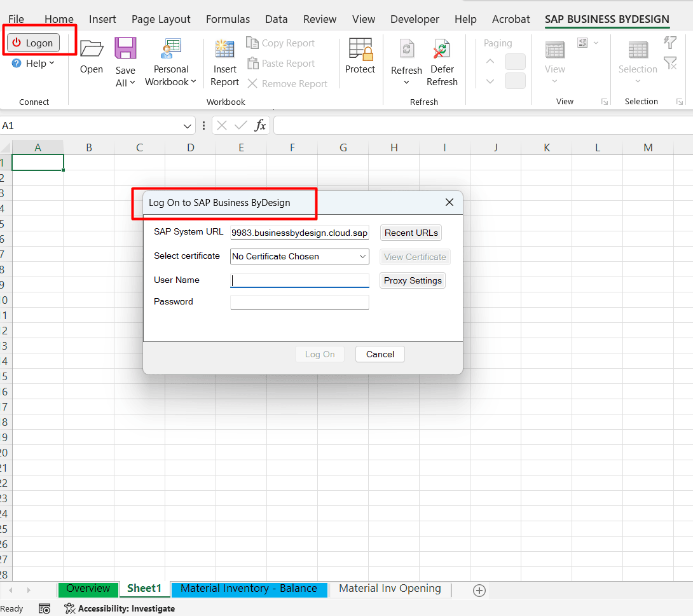Open Selection group dialog launcher

coord(679,102)
